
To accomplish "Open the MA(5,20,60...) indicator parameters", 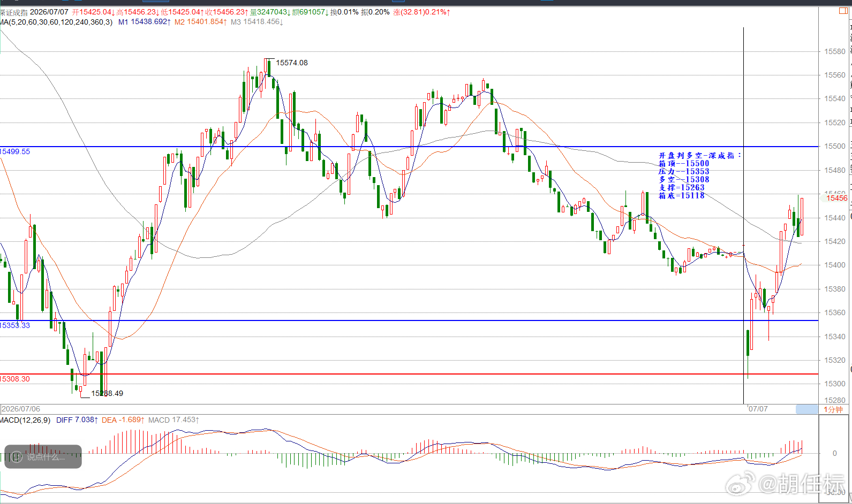I will [56, 22].
